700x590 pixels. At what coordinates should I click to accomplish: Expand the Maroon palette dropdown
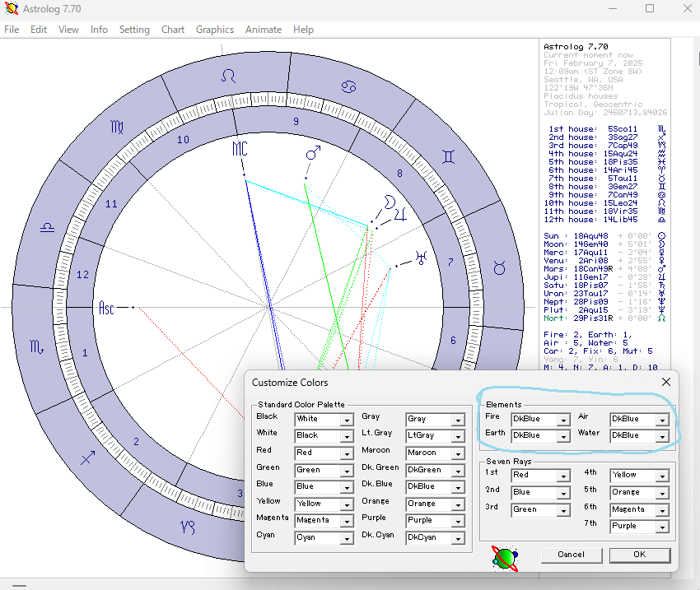click(458, 454)
